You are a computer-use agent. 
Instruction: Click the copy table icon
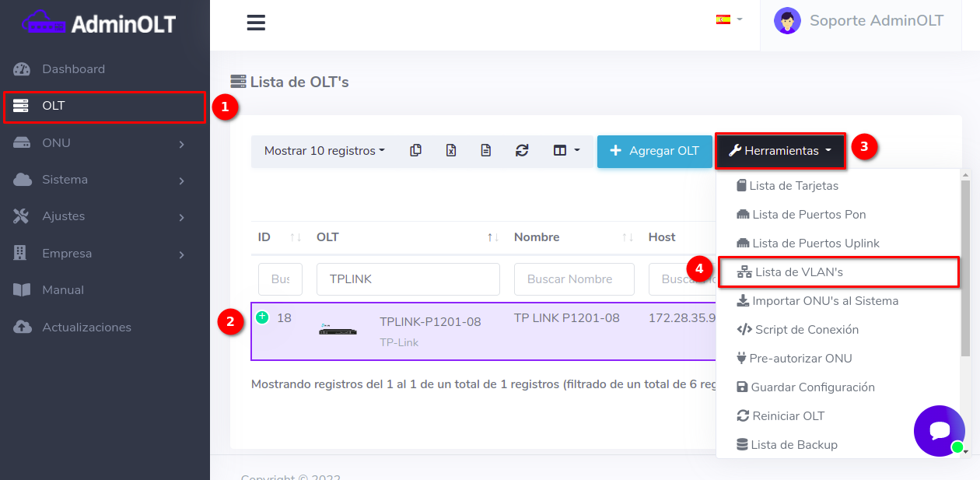(416, 151)
